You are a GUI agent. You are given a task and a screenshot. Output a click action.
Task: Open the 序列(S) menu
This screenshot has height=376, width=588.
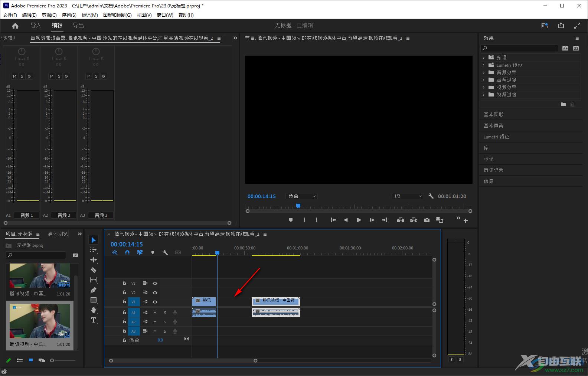pos(69,15)
